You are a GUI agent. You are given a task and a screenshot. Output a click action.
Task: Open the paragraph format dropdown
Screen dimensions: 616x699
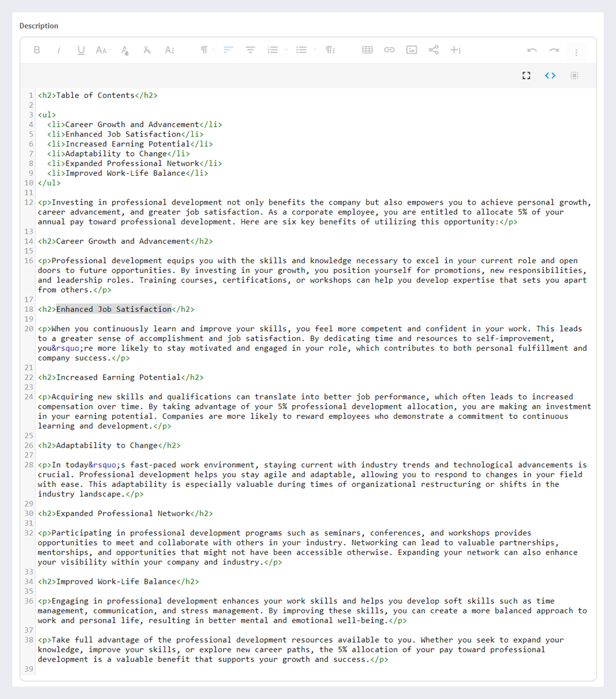[x=206, y=50]
